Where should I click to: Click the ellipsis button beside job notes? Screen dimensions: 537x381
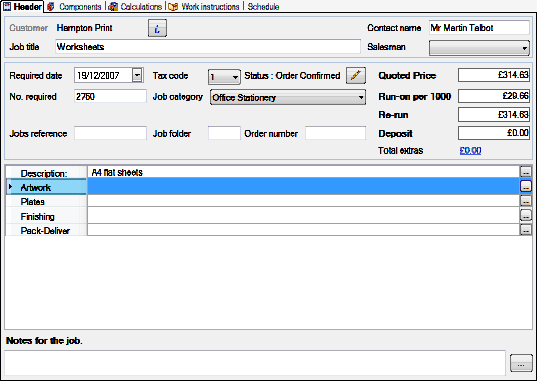click(521, 363)
